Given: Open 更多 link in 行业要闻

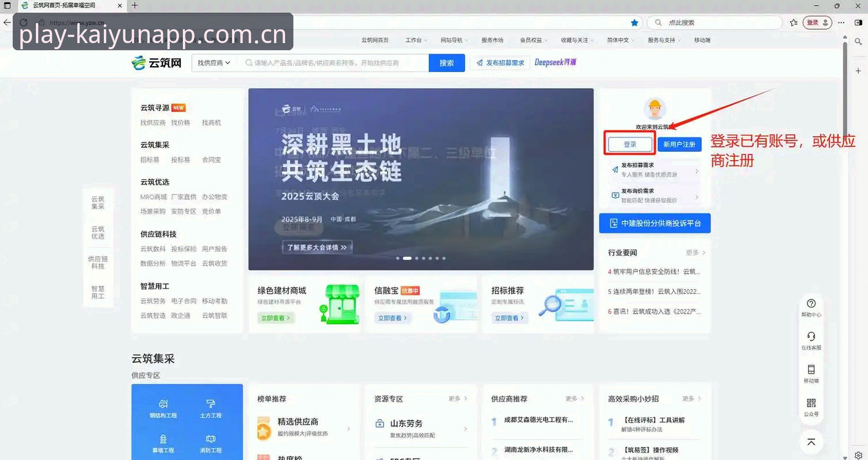Looking at the screenshot, I should [696, 252].
